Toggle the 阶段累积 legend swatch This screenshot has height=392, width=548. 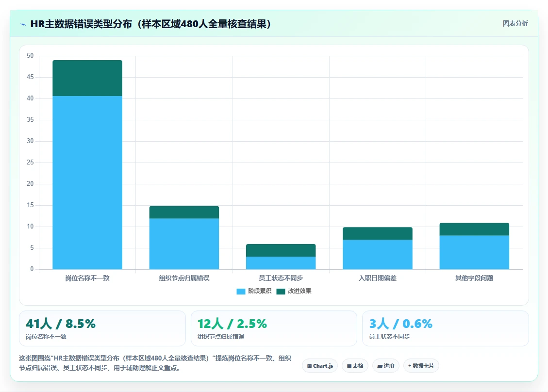pyautogui.click(x=241, y=292)
